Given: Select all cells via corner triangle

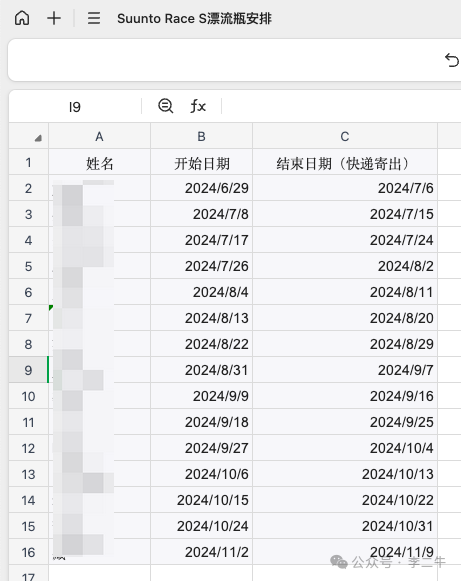Looking at the screenshot, I should tap(37, 138).
